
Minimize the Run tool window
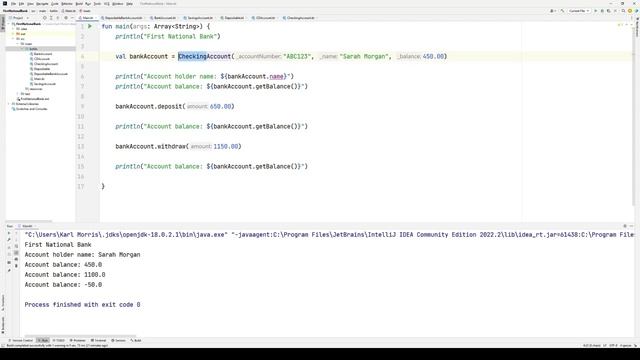[631, 226]
